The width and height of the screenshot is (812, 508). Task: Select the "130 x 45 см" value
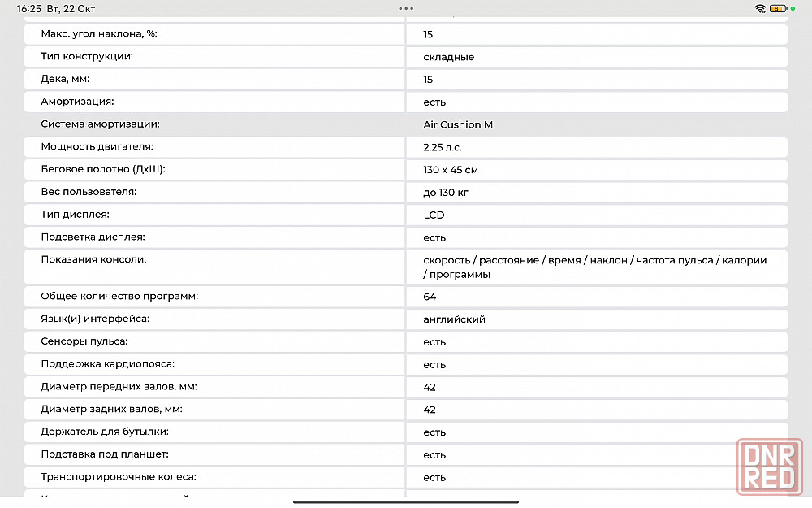coord(451,170)
